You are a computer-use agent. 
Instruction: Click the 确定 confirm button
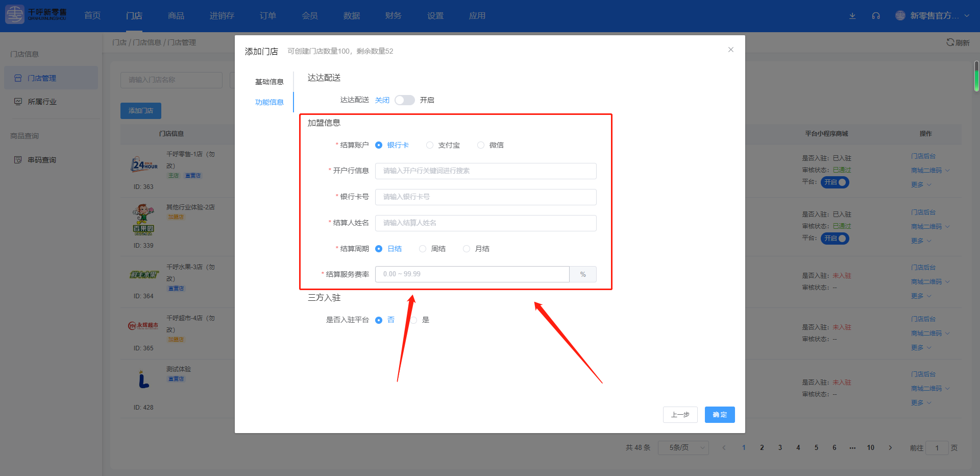[x=719, y=415]
